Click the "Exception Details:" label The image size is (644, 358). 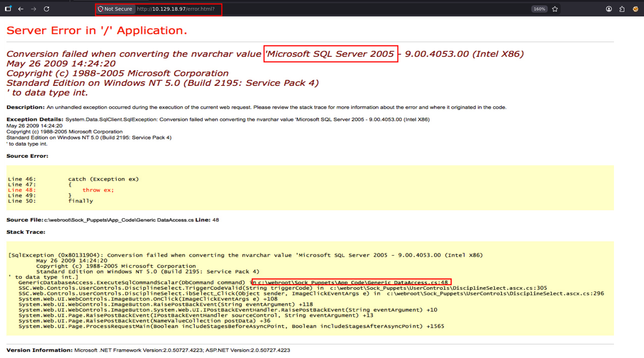tap(35, 119)
